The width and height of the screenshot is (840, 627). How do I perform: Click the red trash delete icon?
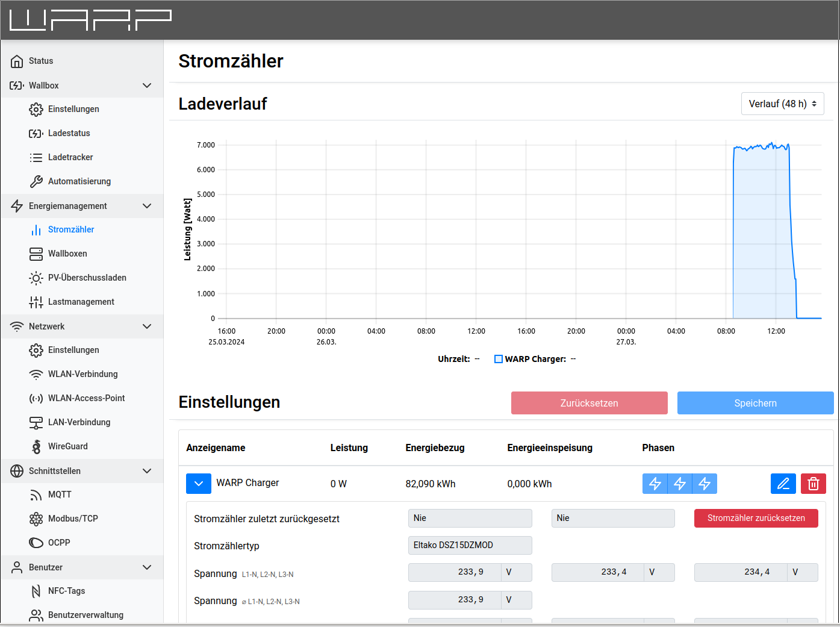click(813, 484)
